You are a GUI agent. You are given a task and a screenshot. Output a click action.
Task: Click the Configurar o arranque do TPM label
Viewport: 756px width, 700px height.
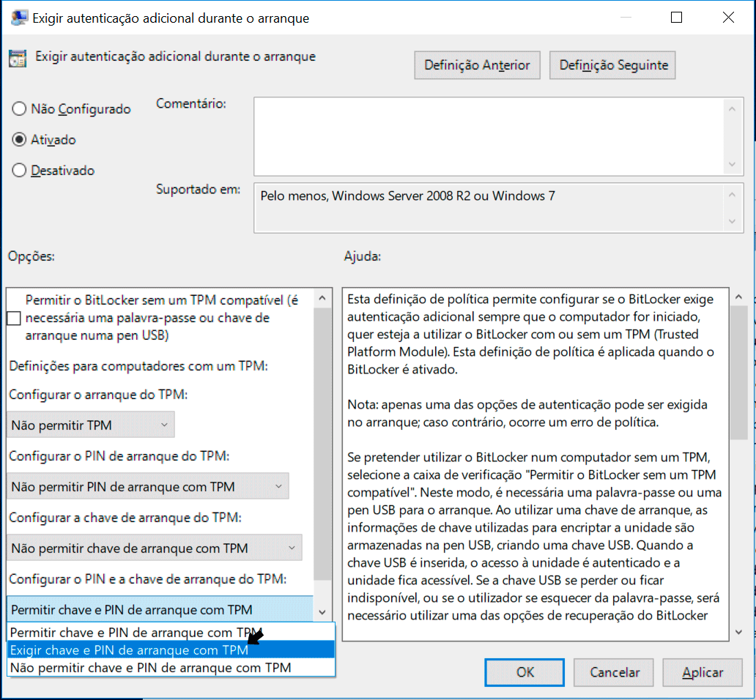pyautogui.click(x=98, y=395)
